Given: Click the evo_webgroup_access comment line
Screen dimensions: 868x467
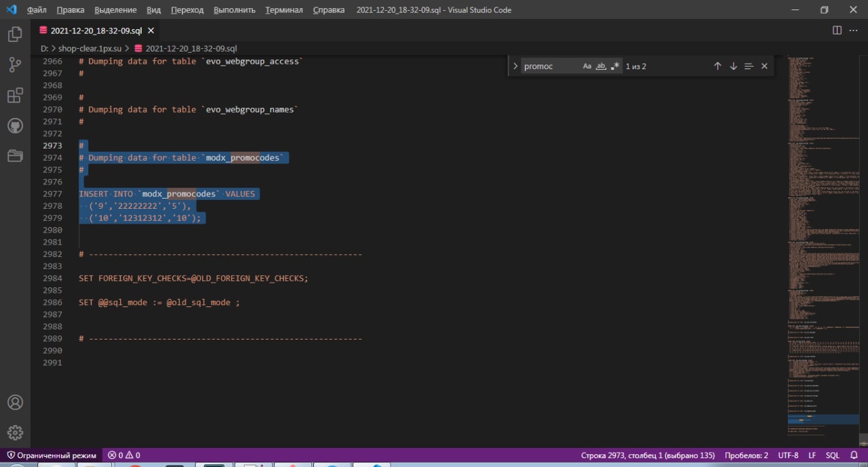Looking at the screenshot, I should coord(191,61).
